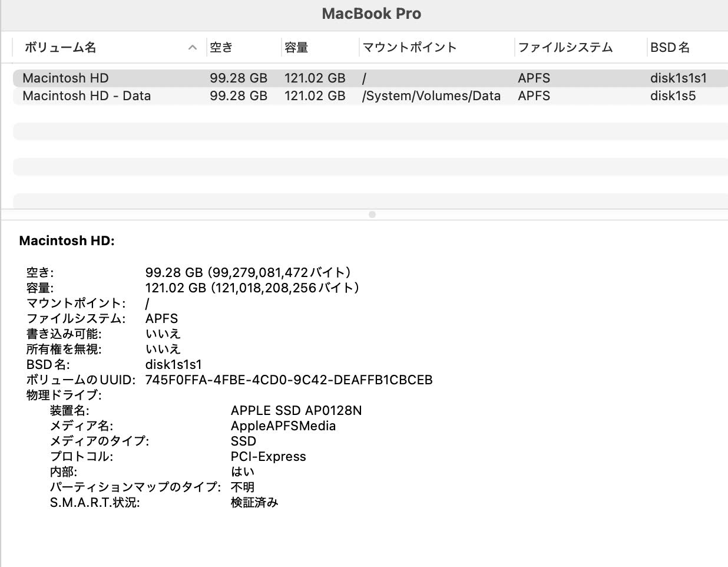Image resolution: width=728 pixels, height=567 pixels.
Task: Click the PCI-Express protocol value
Action: pos(269,456)
